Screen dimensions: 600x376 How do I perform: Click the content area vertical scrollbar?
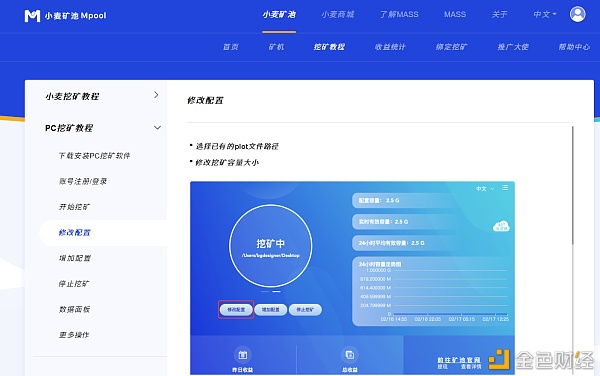(573, 186)
